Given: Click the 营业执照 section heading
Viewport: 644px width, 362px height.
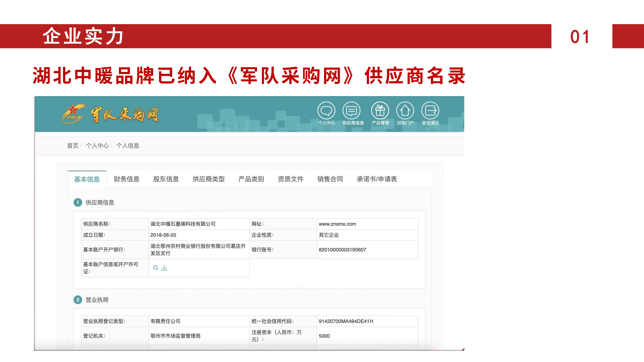Looking at the screenshot, I should [97, 300].
